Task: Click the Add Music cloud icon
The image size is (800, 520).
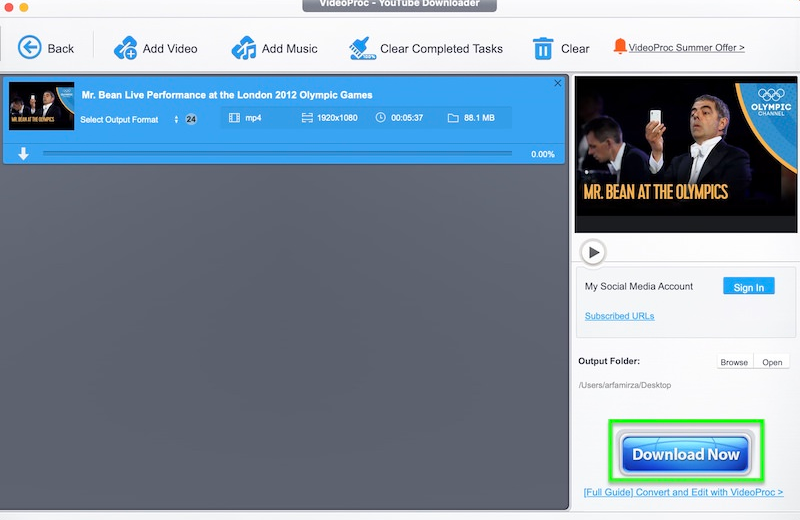Action: 244,48
